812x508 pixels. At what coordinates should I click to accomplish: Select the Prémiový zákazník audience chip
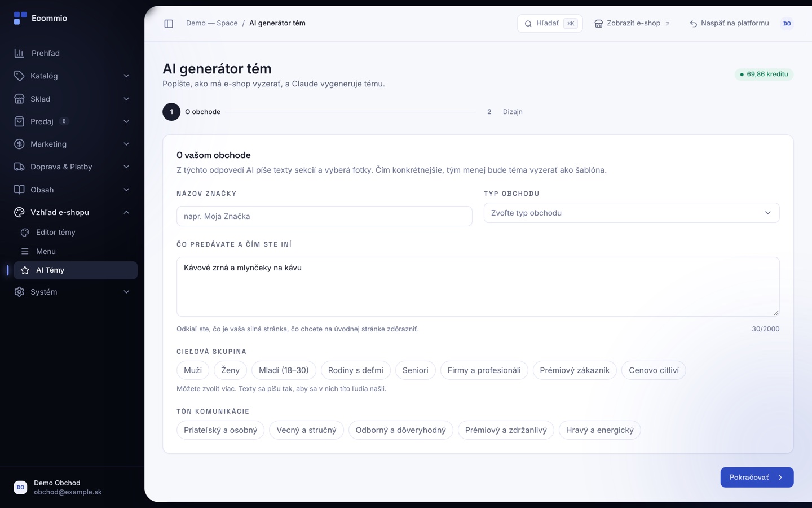click(x=575, y=370)
